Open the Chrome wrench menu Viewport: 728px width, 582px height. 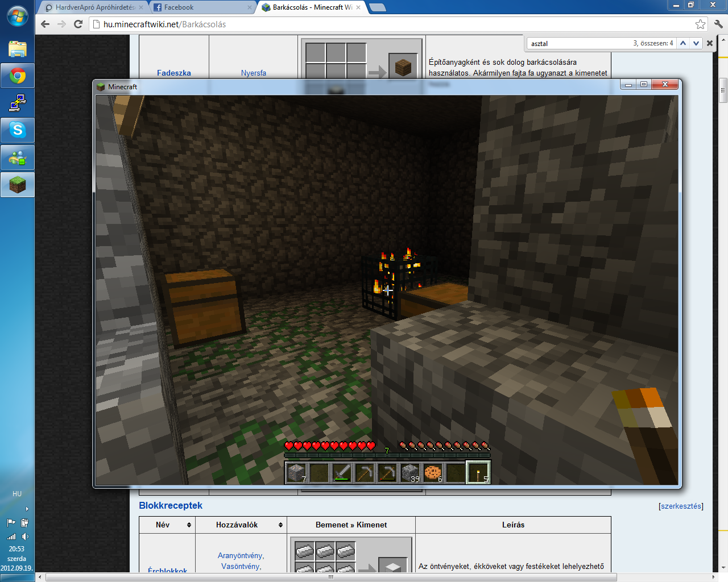[718, 24]
